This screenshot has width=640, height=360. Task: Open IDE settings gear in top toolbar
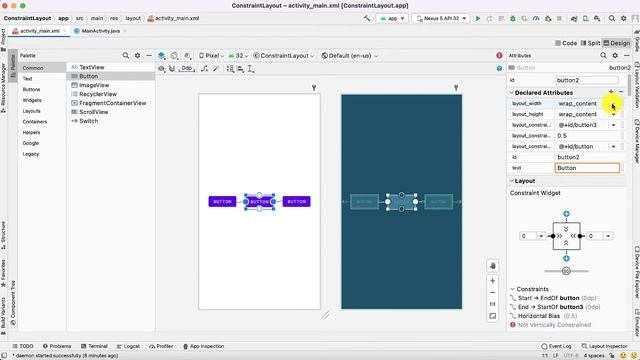click(x=623, y=18)
